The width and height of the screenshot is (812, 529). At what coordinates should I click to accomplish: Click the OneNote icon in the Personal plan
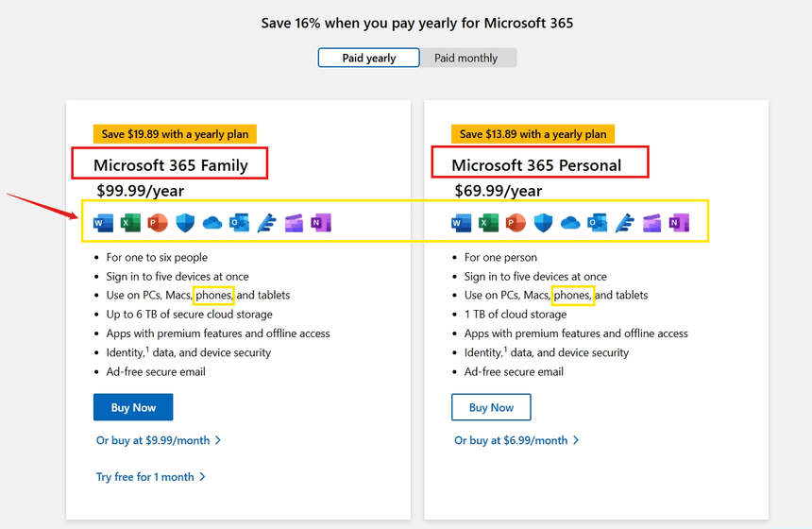pyautogui.click(x=678, y=224)
